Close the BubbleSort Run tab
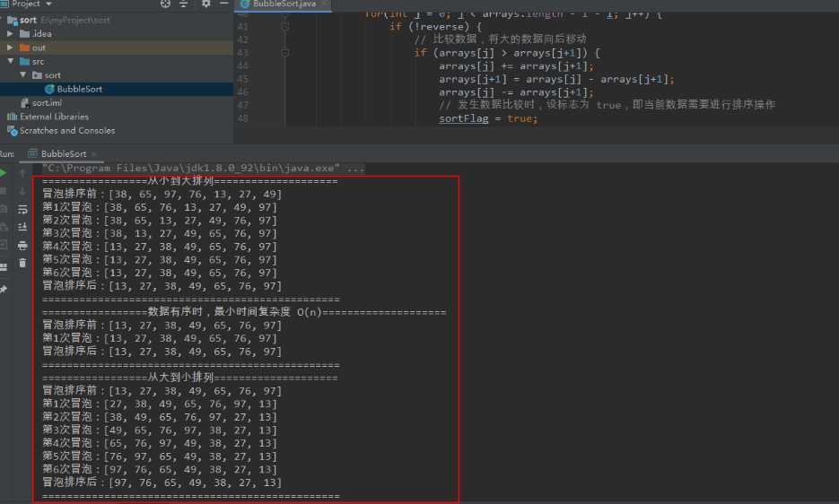 coord(94,154)
